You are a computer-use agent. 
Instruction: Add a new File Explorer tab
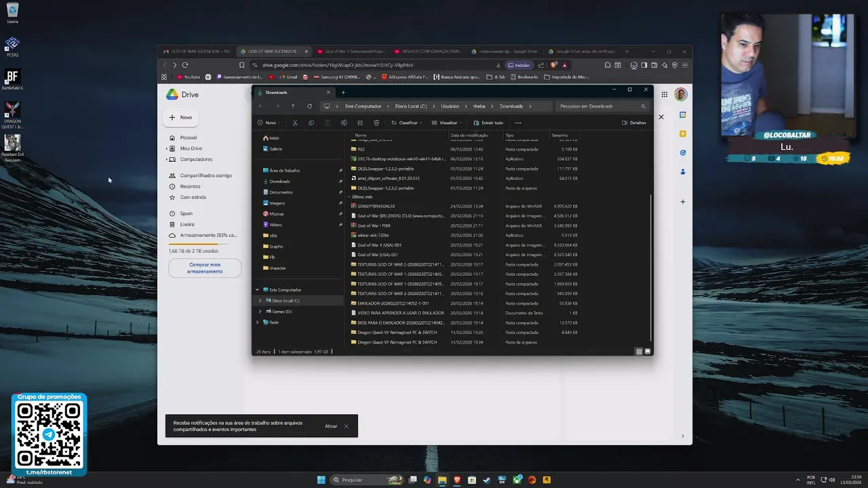tap(343, 92)
